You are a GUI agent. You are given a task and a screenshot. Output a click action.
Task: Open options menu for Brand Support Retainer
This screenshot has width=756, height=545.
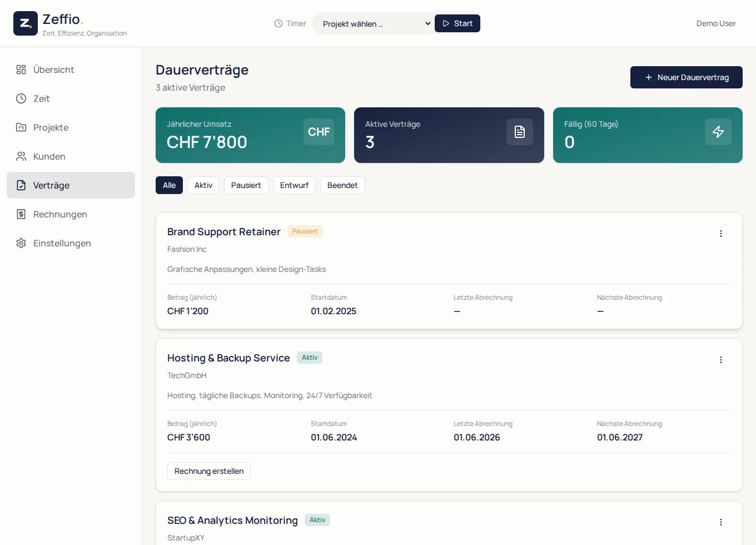[721, 234]
